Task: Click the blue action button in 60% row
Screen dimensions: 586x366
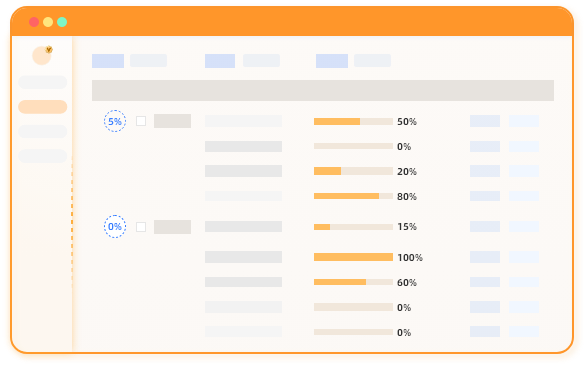Action: click(x=485, y=282)
